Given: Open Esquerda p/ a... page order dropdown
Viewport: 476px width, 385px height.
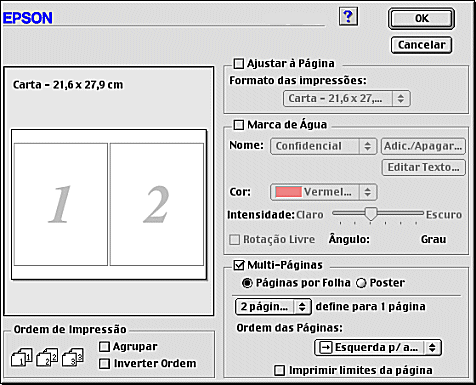Looking at the screenshot, I should point(378,348).
